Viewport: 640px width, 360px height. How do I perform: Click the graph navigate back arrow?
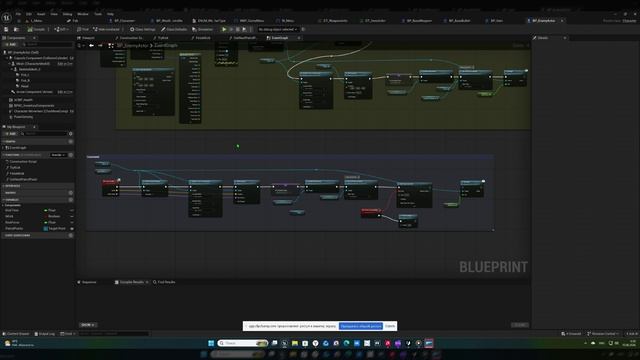[91, 46]
